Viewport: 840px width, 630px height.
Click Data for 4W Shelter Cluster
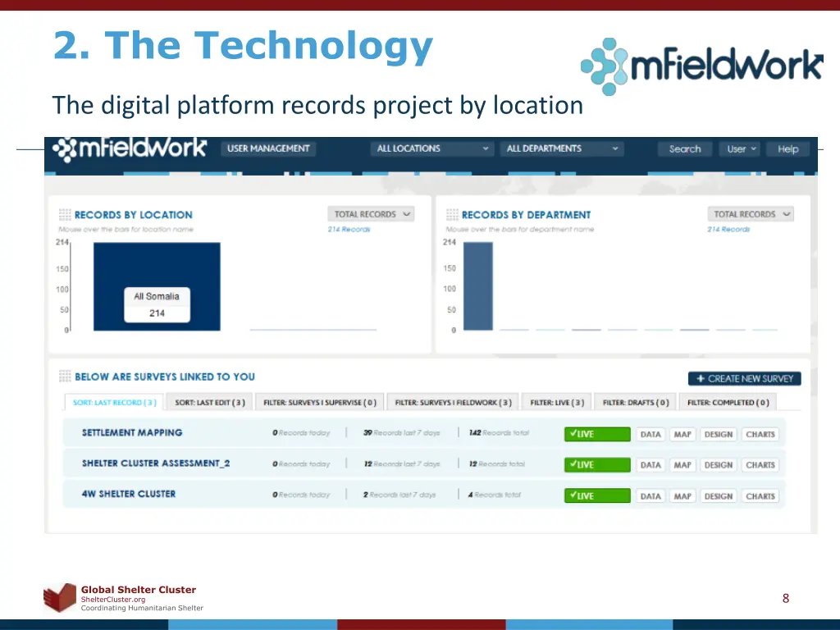(x=651, y=495)
